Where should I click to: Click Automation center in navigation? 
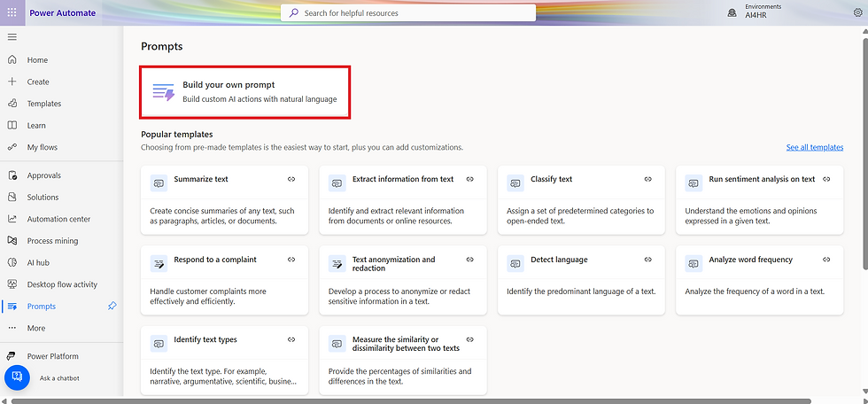[x=61, y=219]
